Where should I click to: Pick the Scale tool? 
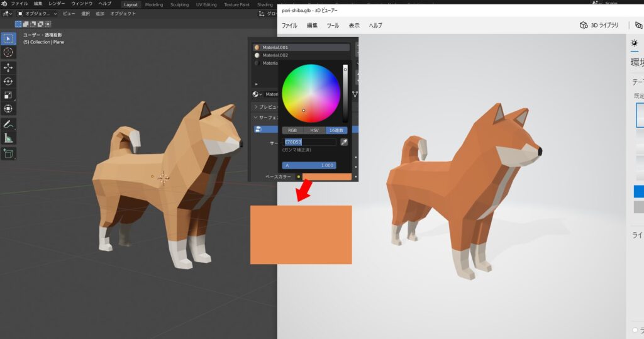(9, 95)
